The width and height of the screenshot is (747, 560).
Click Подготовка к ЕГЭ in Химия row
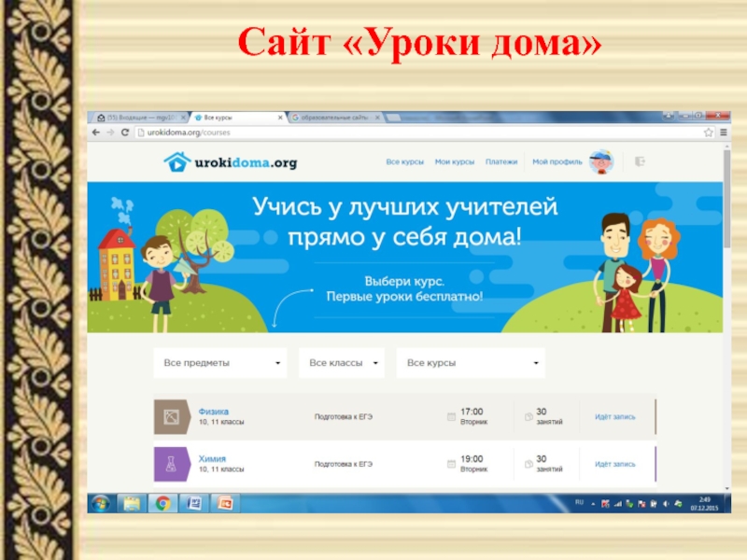tap(344, 464)
